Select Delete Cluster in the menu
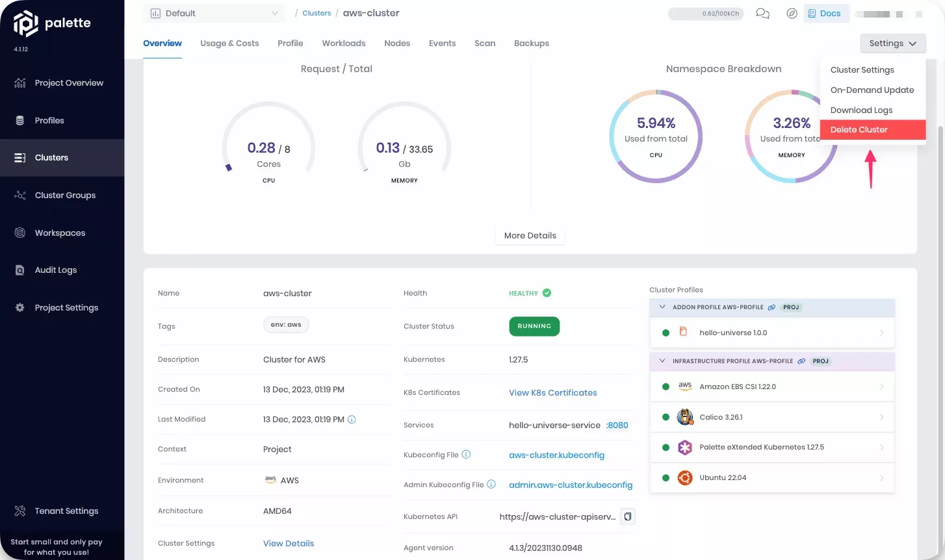The width and height of the screenshot is (945, 560). click(x=873, y=130)
